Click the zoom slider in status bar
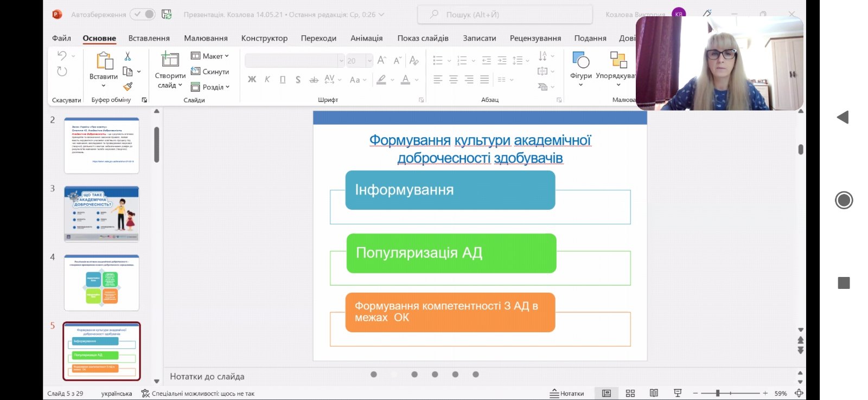 coord(718,393)
